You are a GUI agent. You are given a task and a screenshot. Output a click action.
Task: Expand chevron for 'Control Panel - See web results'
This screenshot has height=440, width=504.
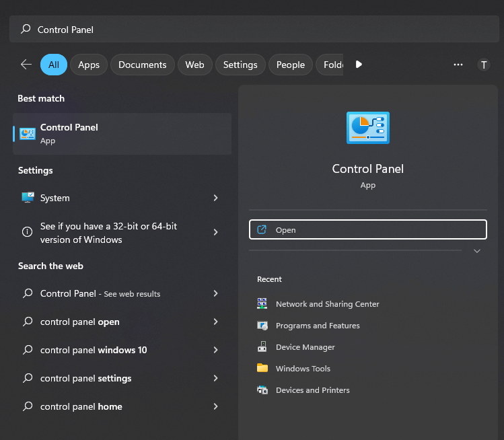coord(216,293)
